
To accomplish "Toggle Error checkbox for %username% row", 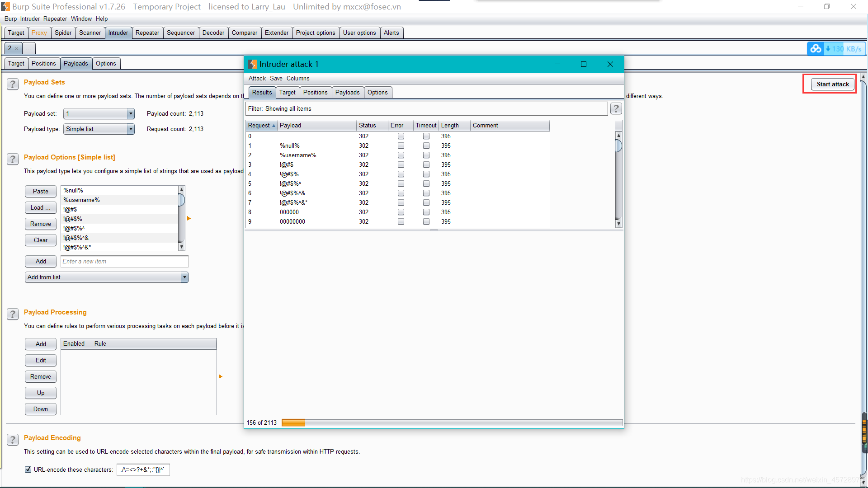I will point(401,155).
